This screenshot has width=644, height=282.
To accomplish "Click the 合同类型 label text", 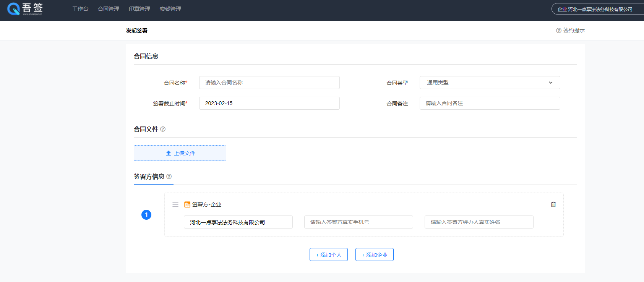I will pos(397,83).
